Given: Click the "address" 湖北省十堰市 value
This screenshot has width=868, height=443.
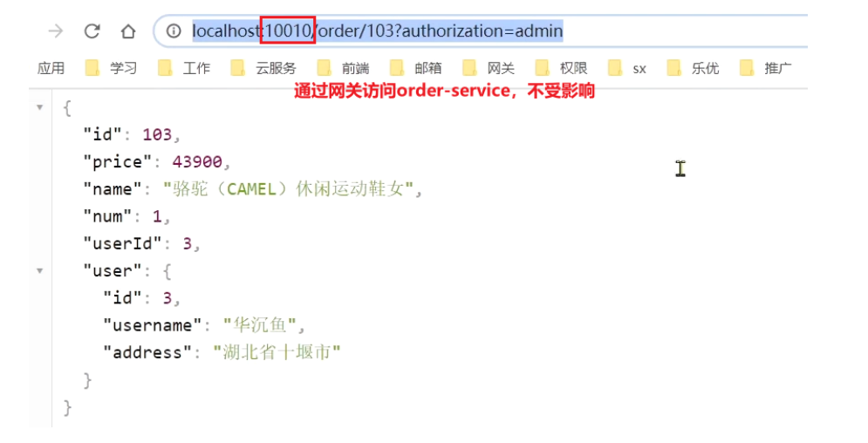Looking at the screenshot, I should pos(277,352).
